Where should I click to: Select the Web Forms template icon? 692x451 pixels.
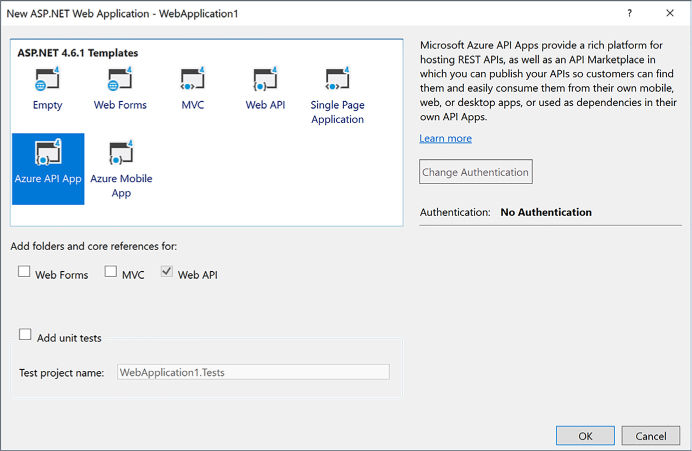click(x=120, y=79)
